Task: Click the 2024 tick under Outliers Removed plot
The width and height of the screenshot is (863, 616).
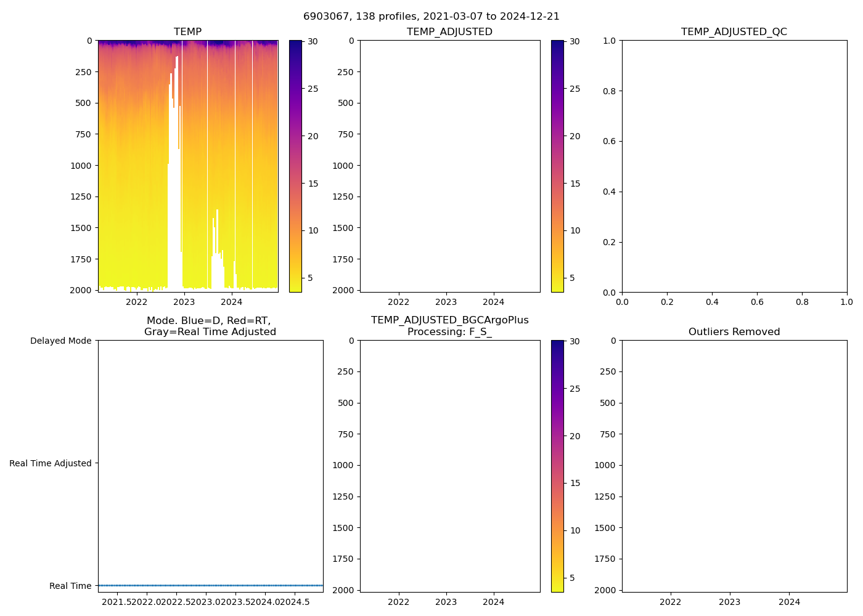Action: (x=789, y=602)
